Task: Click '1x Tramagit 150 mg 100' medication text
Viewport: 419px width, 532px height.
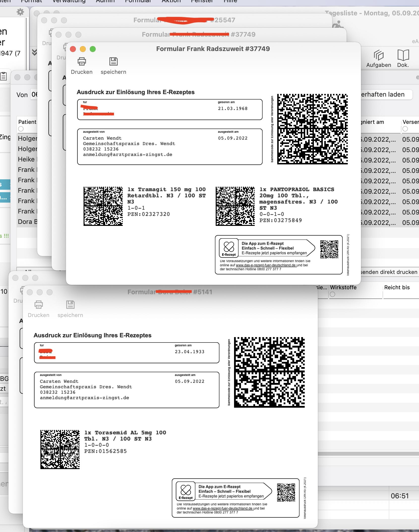Action: point(167,189)
